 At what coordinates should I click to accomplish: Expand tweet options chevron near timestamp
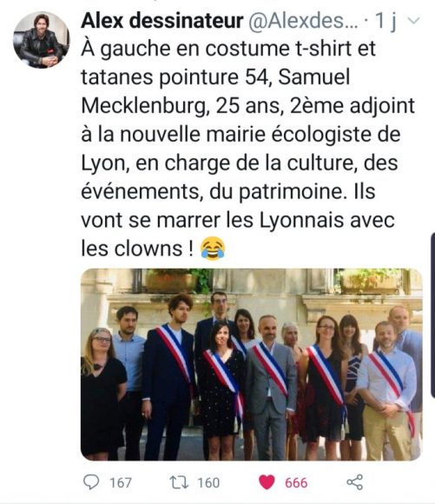click(413, 21)
